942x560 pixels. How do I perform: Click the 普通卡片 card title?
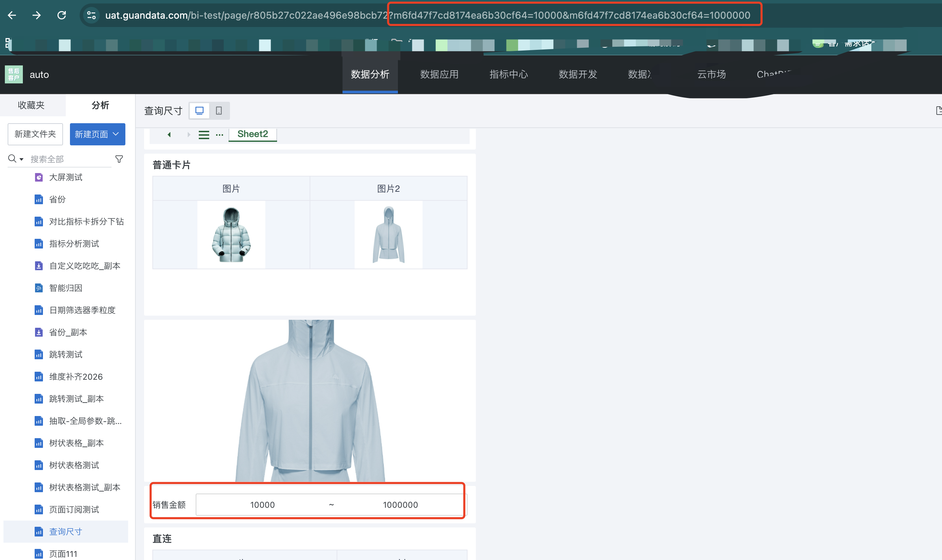coord(171,165)
